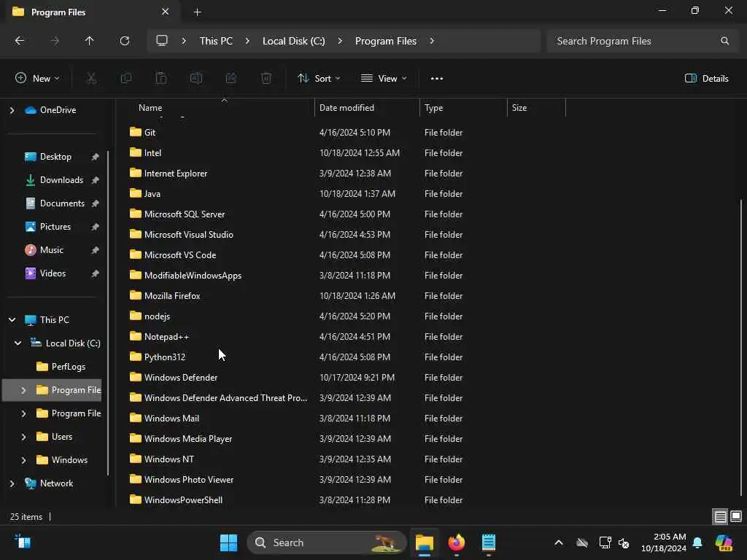Image resolution: width=747 pixels, height=560 pixels.
Task: Click the Rename toolbar icon
Action: point(196,78)
